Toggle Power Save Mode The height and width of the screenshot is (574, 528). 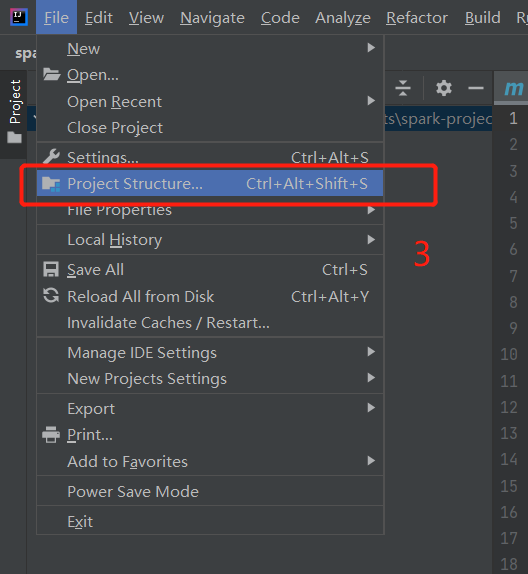(x=210, y=491)
